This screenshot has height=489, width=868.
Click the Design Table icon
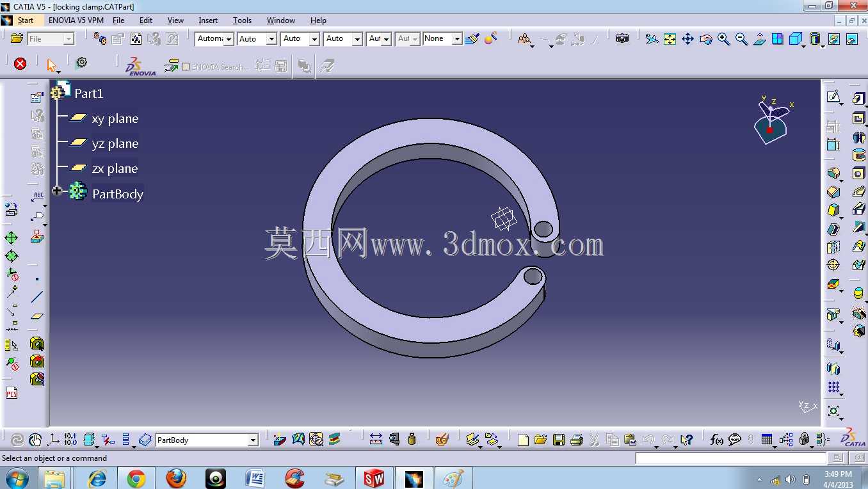(x=767, y=439)
